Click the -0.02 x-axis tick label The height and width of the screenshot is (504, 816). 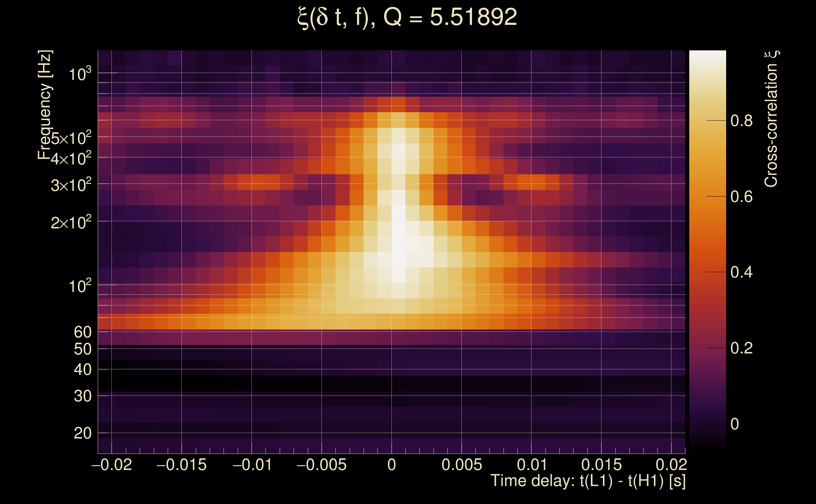[x=112, y=465]
